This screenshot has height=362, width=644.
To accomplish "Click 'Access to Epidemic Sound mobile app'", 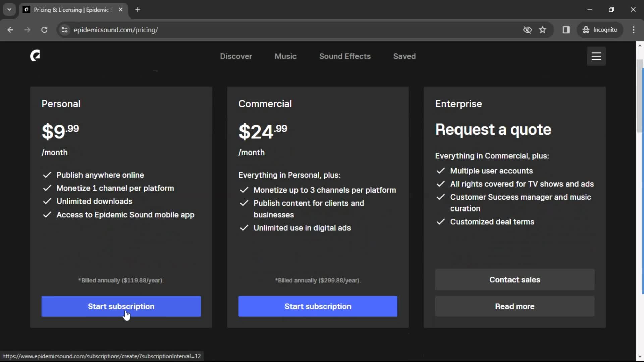I will [x=125, y=215].
